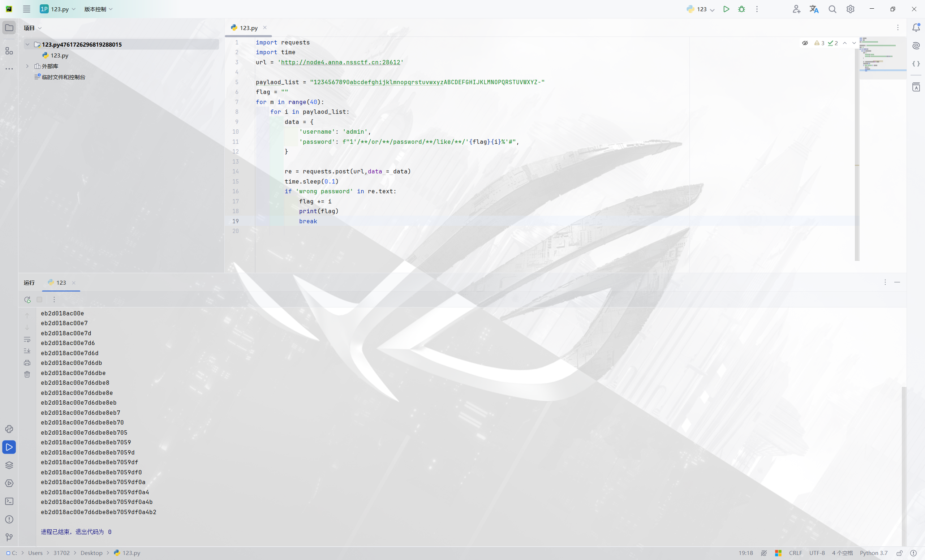Open the Git version control icon
This screenshot has width=925, height=560.
[9, 537]
